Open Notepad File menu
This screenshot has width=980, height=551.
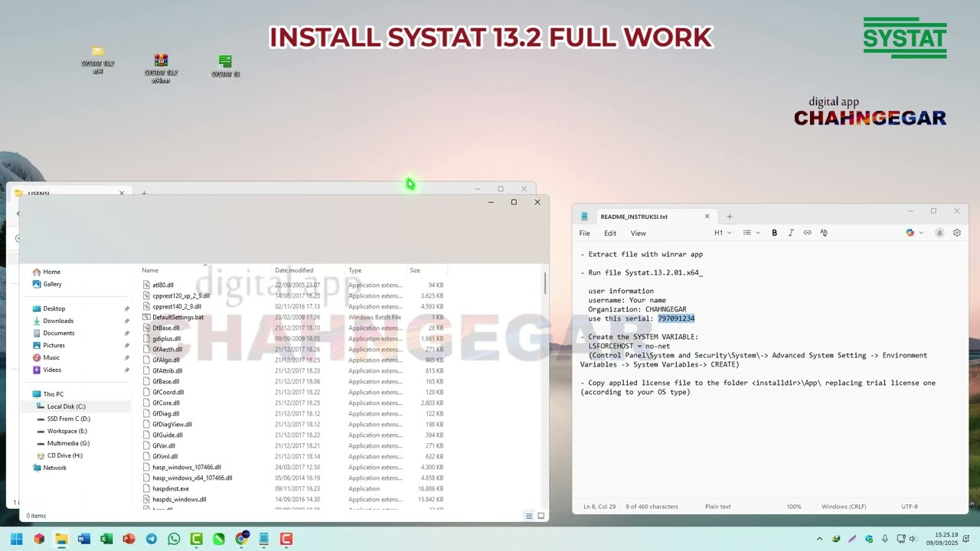tap(584, 233)
